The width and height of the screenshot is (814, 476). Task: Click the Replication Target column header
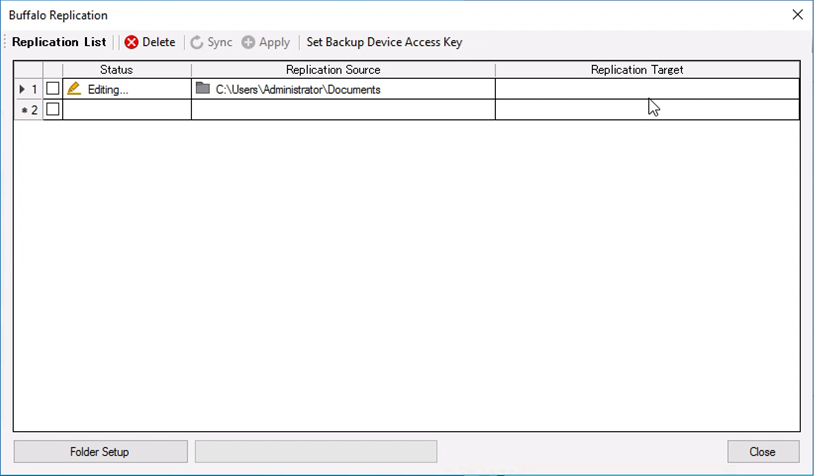(637, 70)
